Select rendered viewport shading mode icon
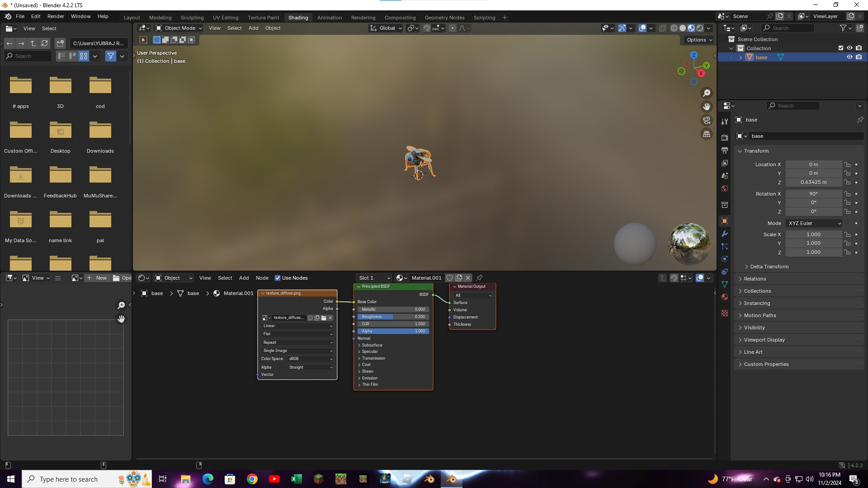The width and height of the screenshot is (868, 488). [x=700, y=28]
